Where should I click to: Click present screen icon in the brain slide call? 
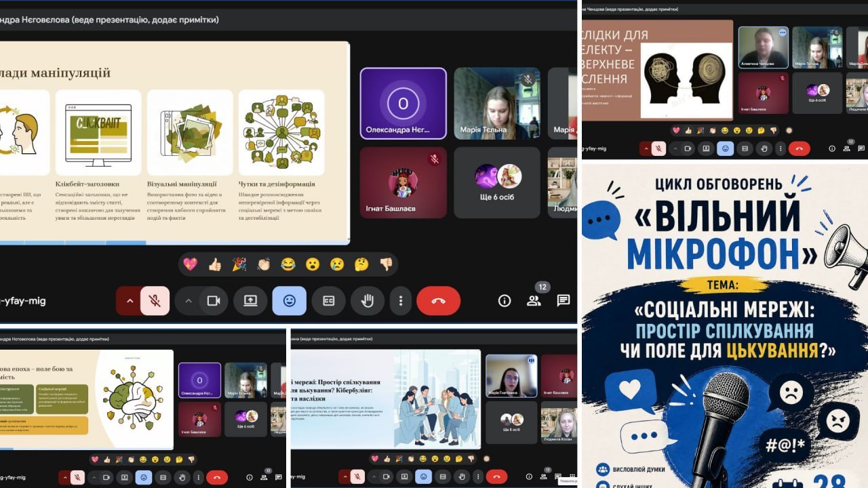coord(125,477)
